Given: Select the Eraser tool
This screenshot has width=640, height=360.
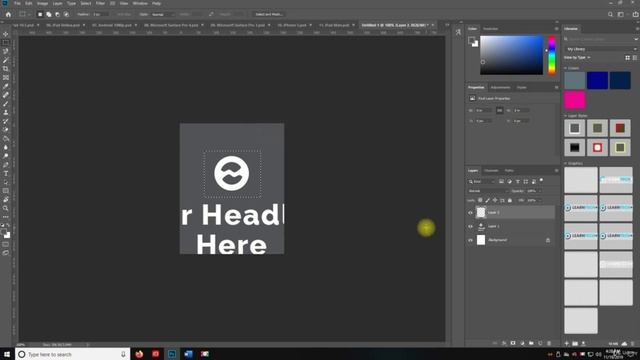Looking at the screenshot, I should (6, 130).
